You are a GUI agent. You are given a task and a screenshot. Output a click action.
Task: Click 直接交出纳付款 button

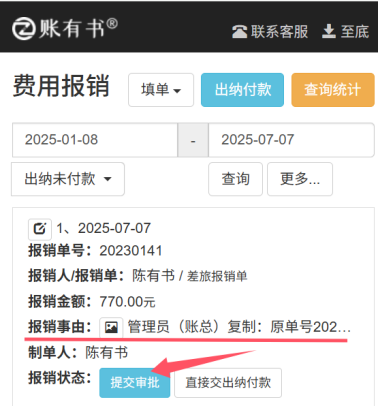pyautogui.click(x=228, y=383)
